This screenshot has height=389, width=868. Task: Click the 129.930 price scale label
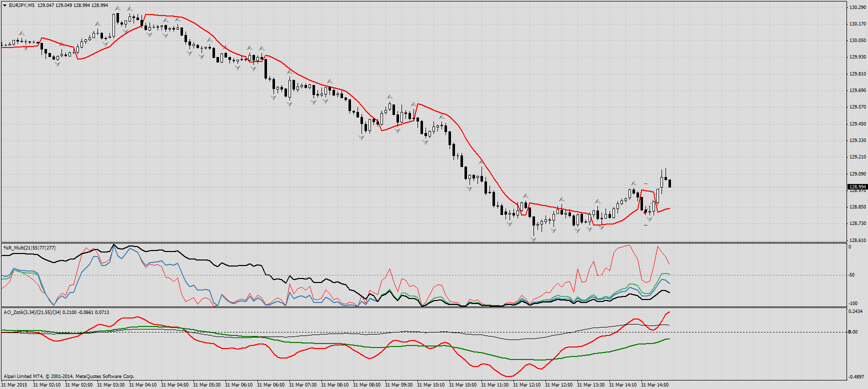coord(857,57)
